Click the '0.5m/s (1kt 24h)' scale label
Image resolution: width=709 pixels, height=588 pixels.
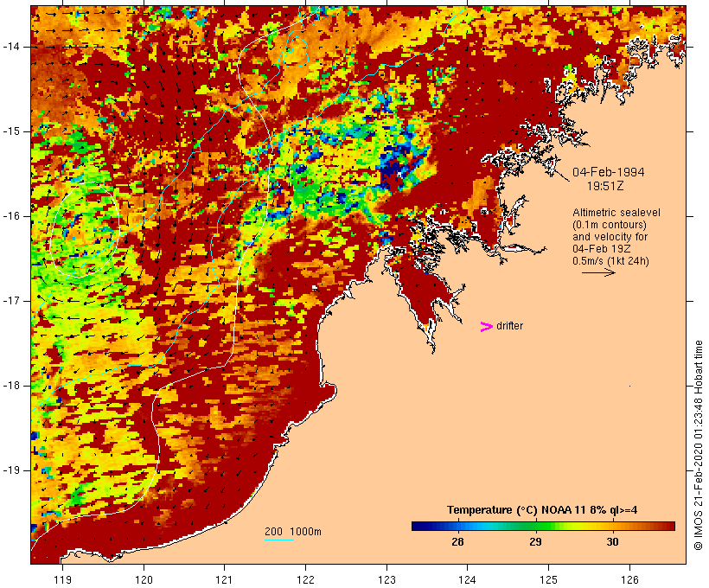pos(610,261)
